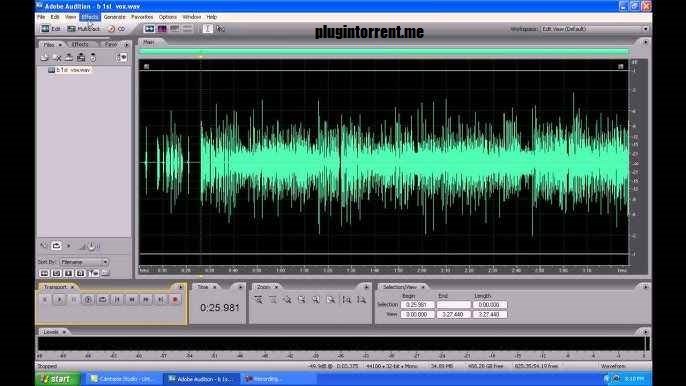Viewport: 686px width, 386px height.
Task: Select Waveform display icon in toolbar
Action: pyautogui.click(x=149, y=29)
